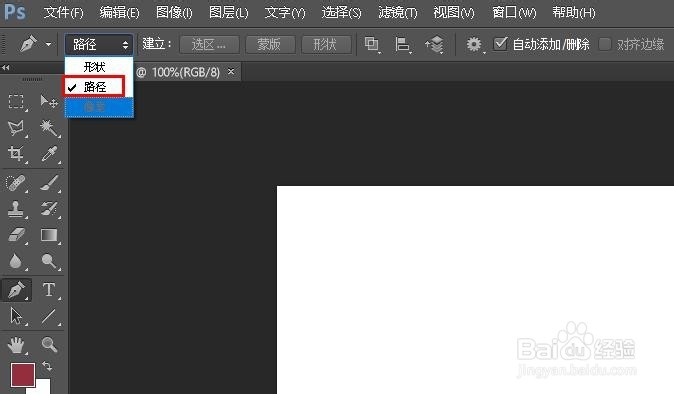Image resolution: width=674 pixels, height=394 pixels.
Task: Open the gear pen options
Action: point(474,44)
